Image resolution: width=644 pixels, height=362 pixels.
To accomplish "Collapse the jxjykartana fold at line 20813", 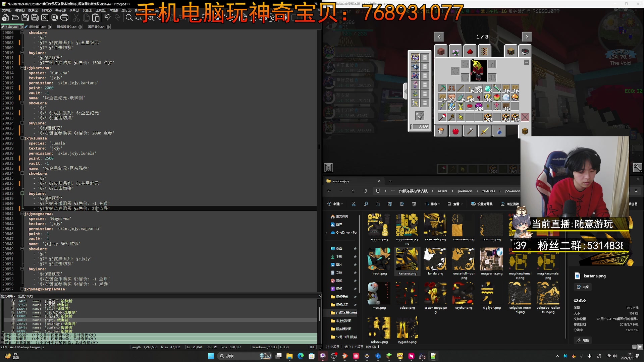I will (22, 68).
